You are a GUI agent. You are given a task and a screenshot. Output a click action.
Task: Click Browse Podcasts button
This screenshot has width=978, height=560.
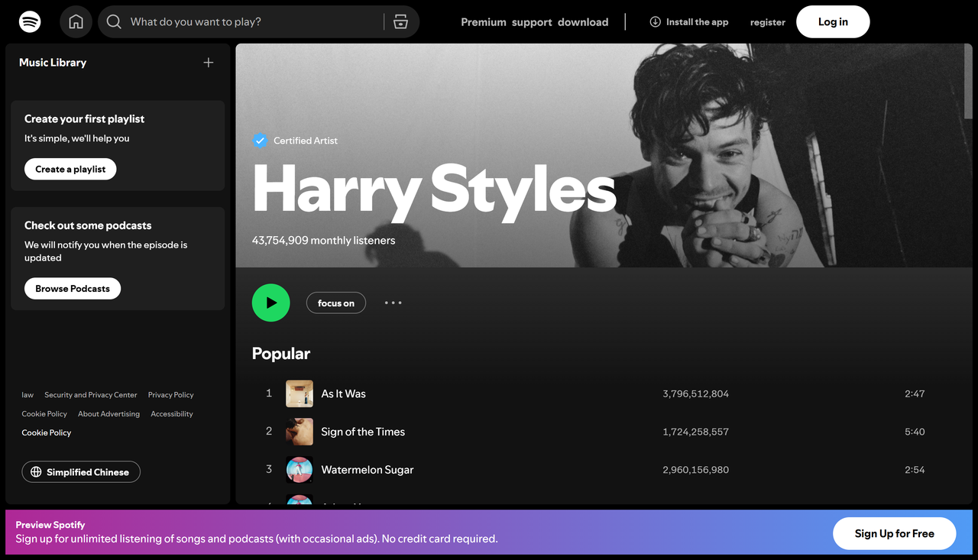coord(73,289)
